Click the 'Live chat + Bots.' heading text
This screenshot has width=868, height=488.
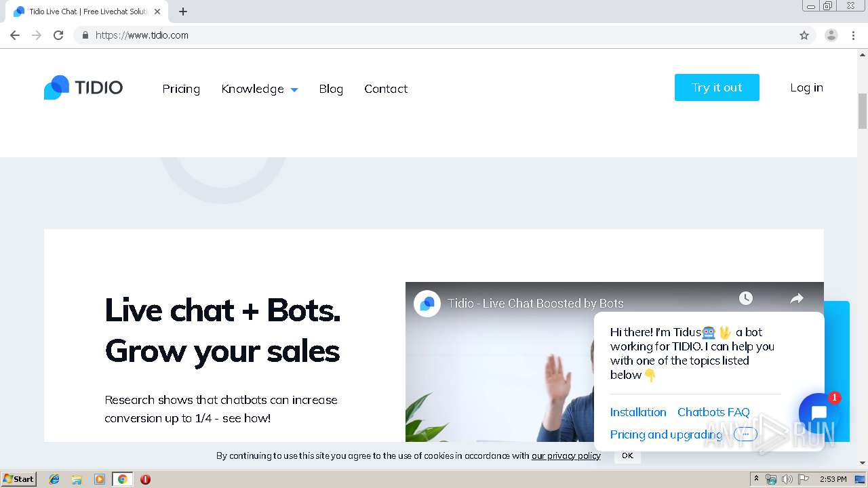(x=222, y=310)
